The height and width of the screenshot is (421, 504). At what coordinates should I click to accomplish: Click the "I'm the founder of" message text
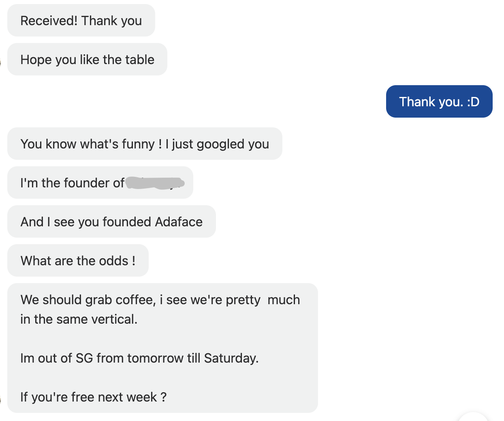(72, 183)
